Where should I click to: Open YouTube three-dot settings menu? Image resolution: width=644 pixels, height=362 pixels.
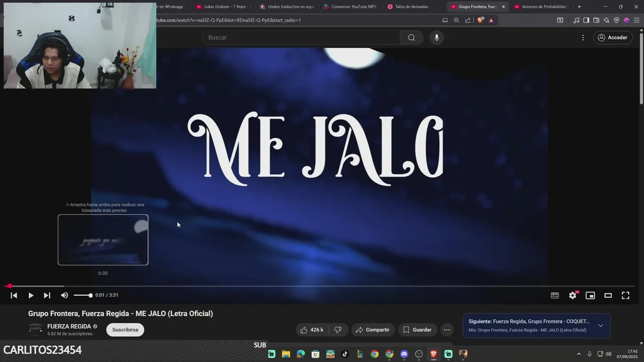point(583,38)
